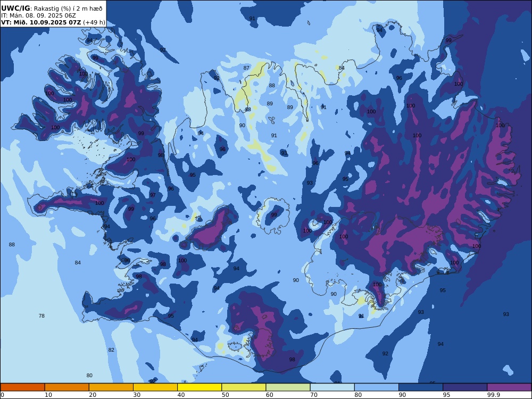Click the dark blue 90–95 legend swatch

tap(421, 387)
